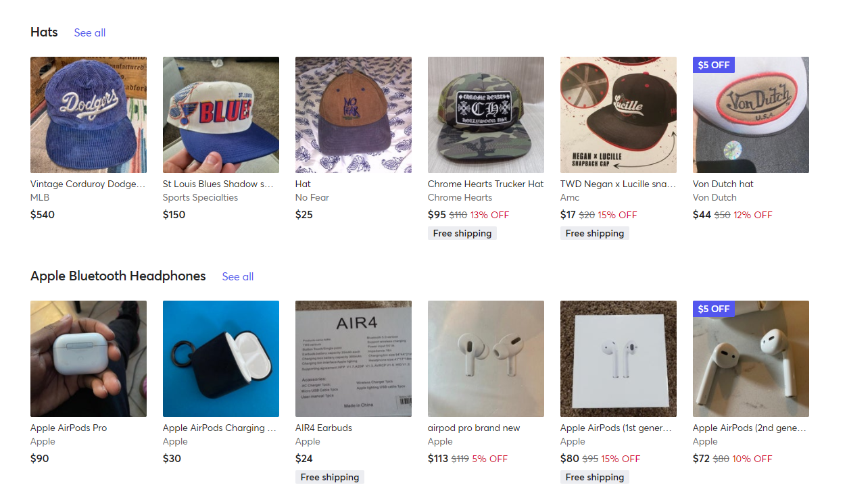This screenshot has height=504, width=847.
Task: Click See all next to Hats
Action: (x=90, y=32)
